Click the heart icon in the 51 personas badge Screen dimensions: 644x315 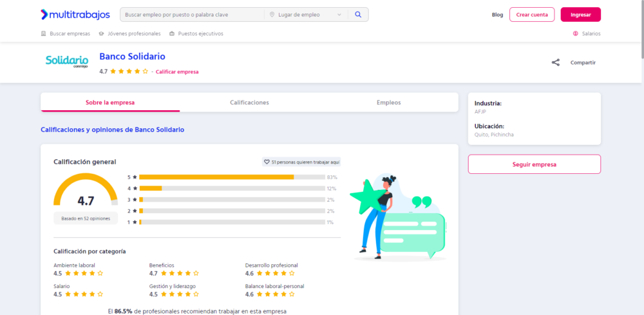pos(266,162)
